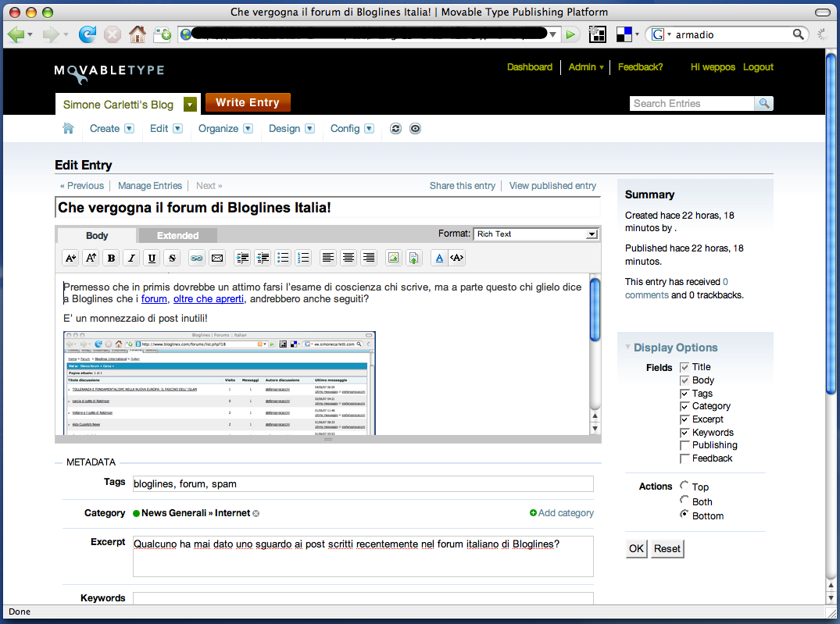This screenshot has width=840, height=624.
Task: Click the Add category link
Action: [x=562, y=513]
